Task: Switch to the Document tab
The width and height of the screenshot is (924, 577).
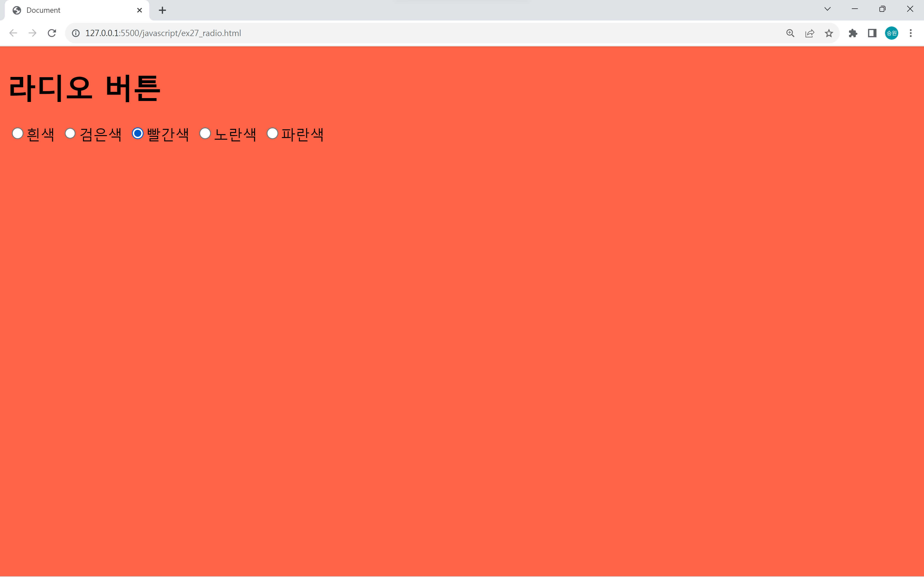Action: (72, 10)
